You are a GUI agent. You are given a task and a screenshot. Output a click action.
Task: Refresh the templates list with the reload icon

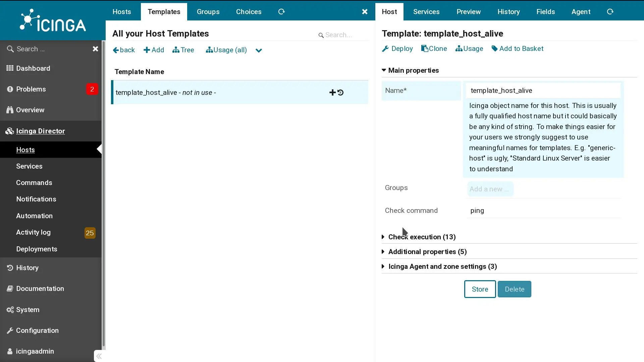[x=281, y=12]
